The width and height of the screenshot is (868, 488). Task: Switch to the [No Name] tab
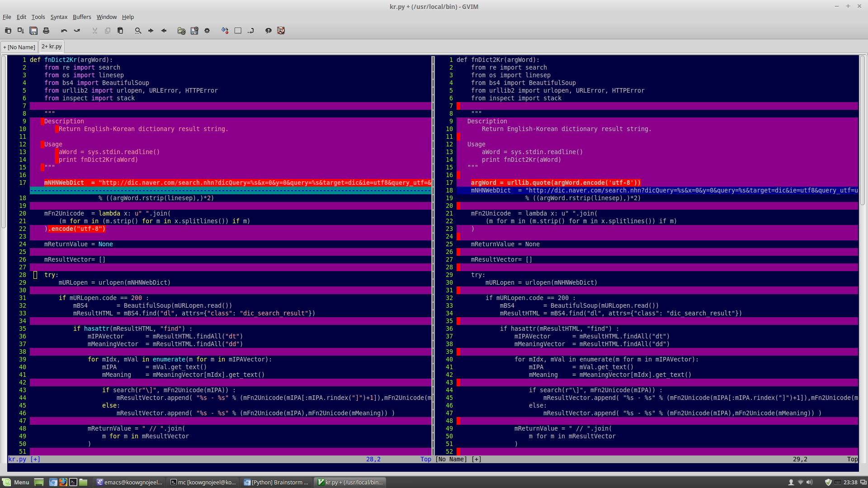[19, 47]
